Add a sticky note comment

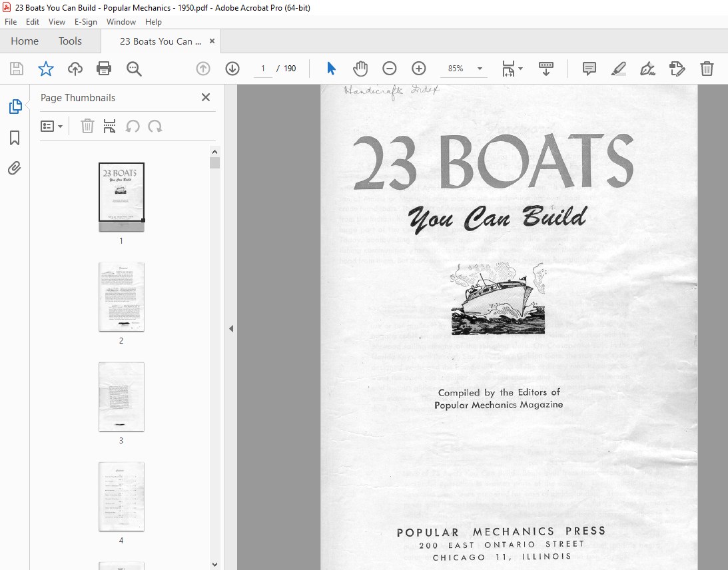(589, 69)
